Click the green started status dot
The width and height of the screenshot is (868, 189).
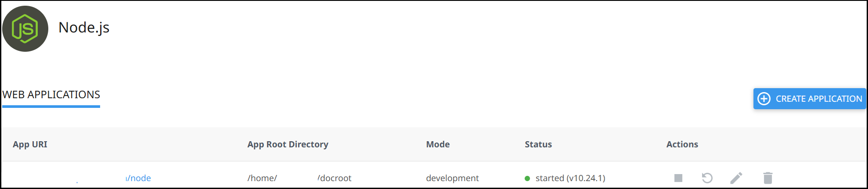(527, 178)
